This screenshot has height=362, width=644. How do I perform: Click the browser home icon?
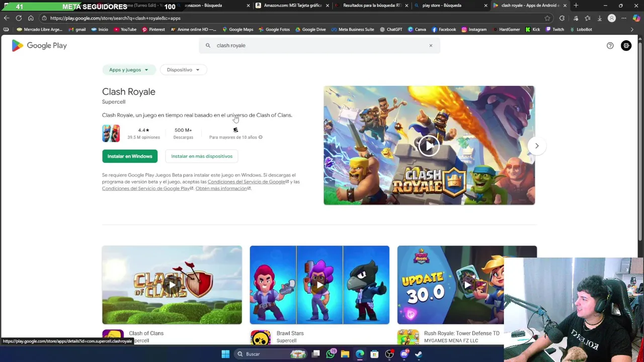tap(31, 18)
